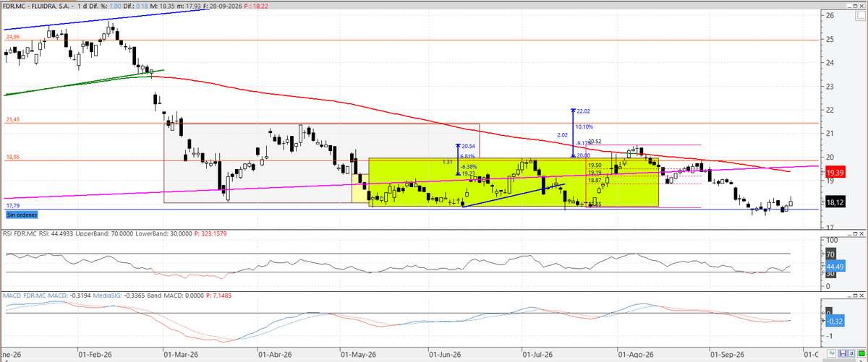Click the F: 28-09-2026 date in the header
The height and width of the screenshot is (362, 868).
pos(222,5)
